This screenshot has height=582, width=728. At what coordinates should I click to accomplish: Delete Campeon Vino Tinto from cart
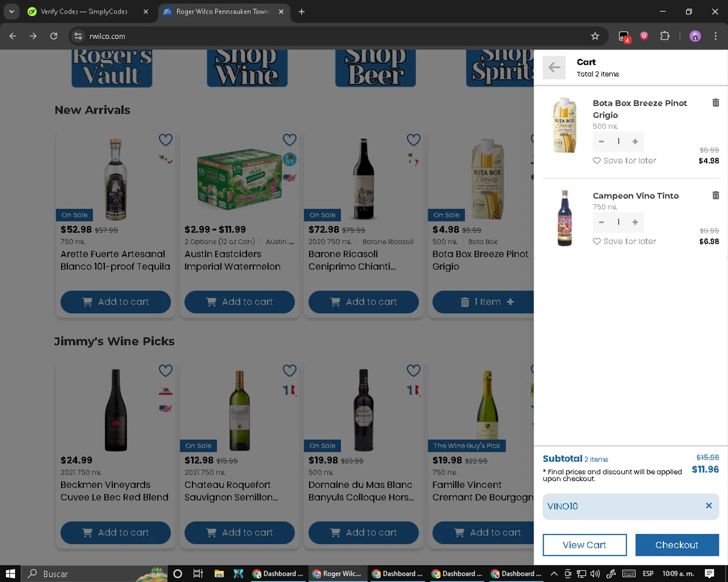point(715,195)
